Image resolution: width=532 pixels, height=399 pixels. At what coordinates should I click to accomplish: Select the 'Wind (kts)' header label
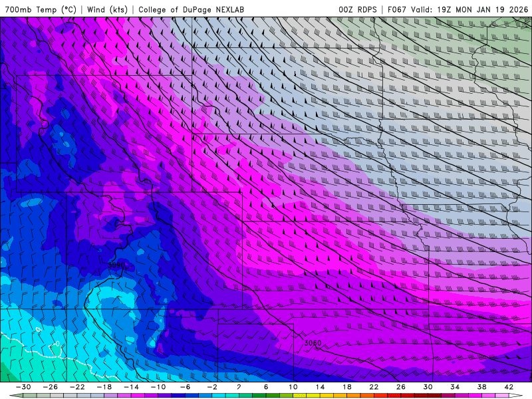click(107, 9)
